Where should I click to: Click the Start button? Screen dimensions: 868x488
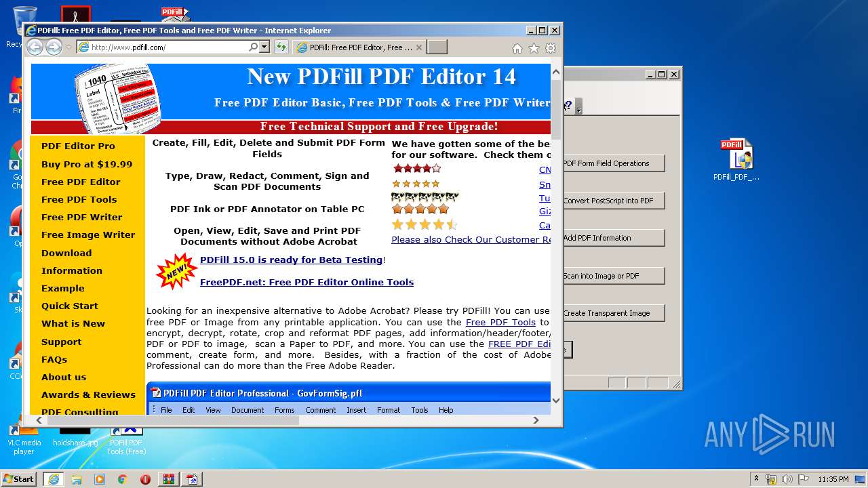pyautogui.click(x=18, y=479)
